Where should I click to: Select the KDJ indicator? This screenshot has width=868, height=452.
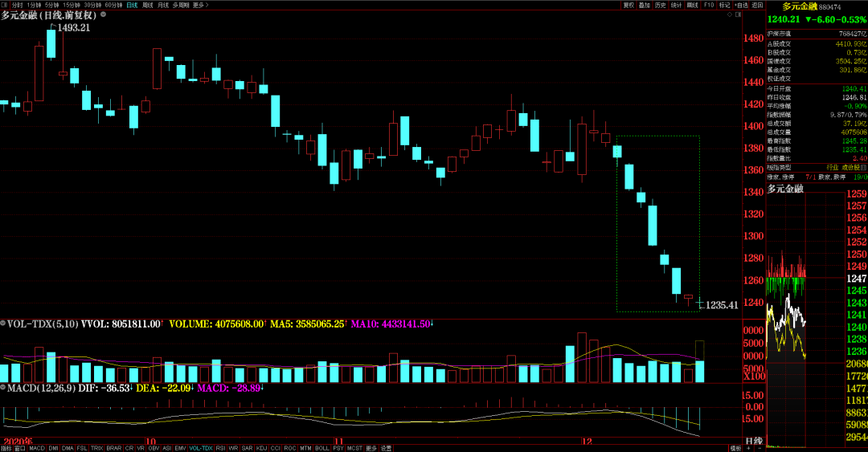coord(261,448)
